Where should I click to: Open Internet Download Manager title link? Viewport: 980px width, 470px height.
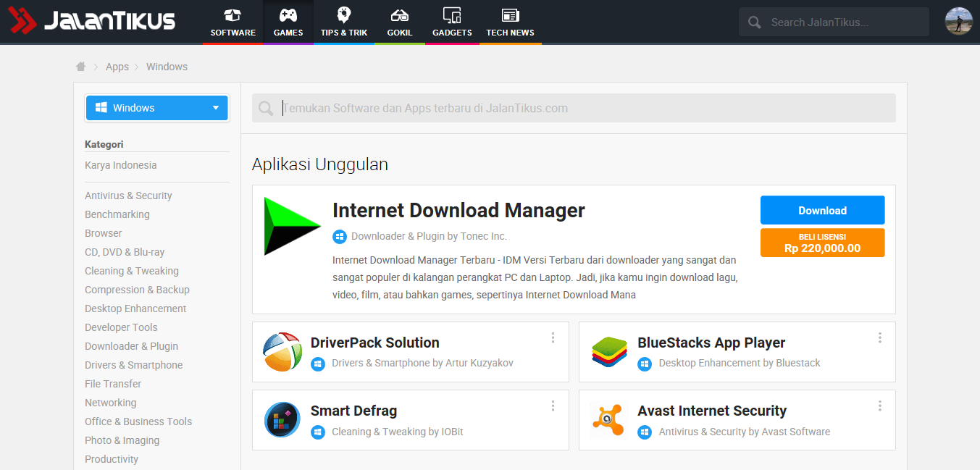(x=458, y=211)
